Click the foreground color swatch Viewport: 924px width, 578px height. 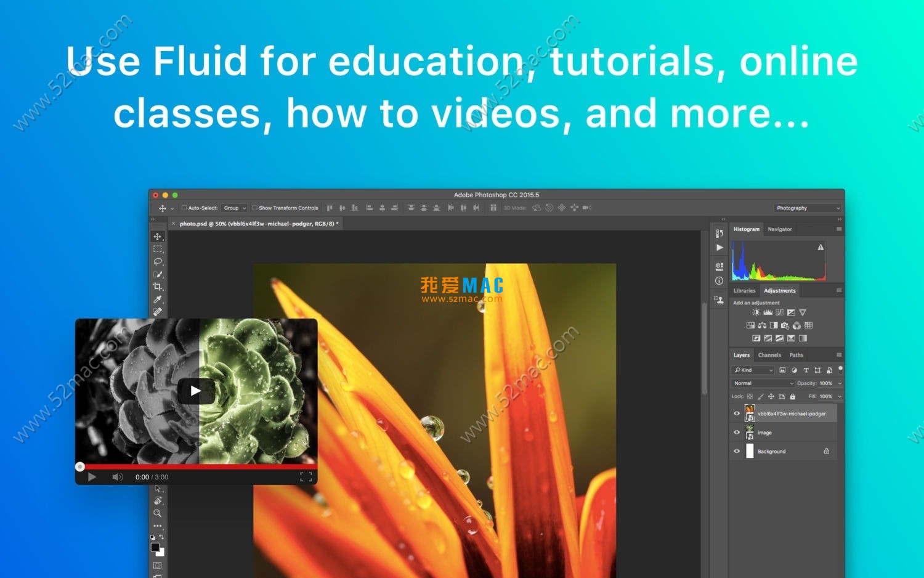click(x=155, y=547)
